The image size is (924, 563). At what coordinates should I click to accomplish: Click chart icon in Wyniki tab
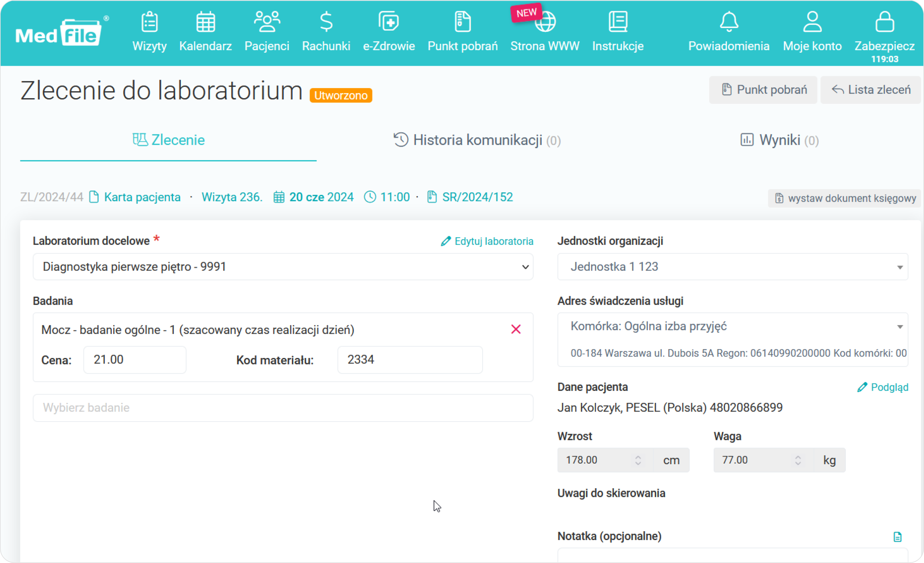point(746,139)
